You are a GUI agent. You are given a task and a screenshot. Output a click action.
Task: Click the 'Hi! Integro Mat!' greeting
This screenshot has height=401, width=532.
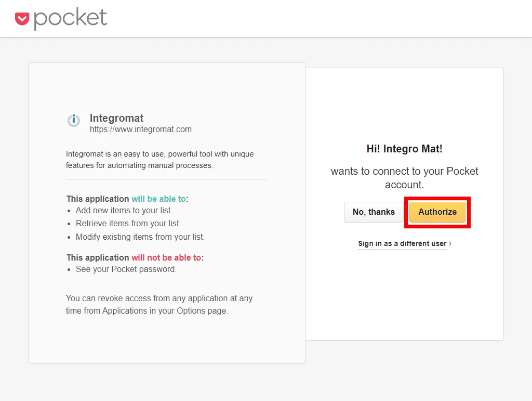pyautogui.click(x=404, y=149)
